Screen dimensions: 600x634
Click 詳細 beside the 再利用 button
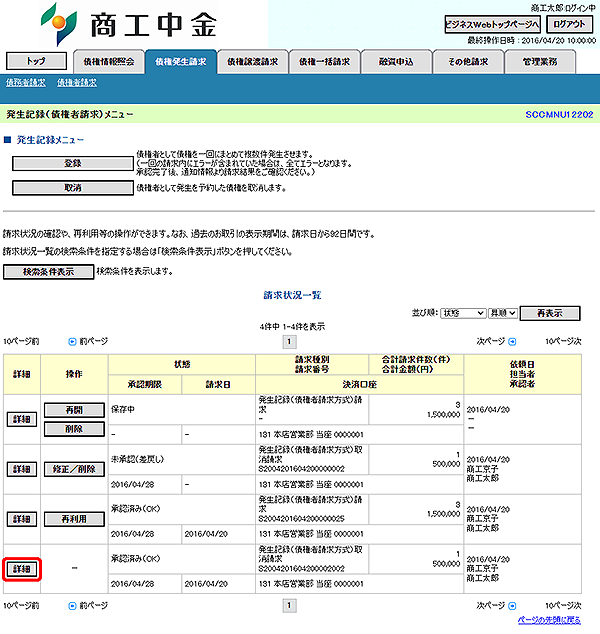(22, 519)
